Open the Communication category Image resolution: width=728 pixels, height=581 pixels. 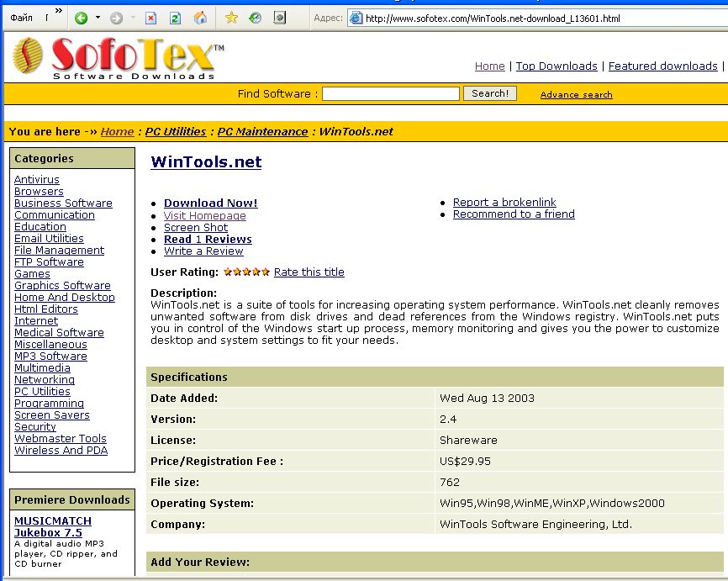click(55, 215)
